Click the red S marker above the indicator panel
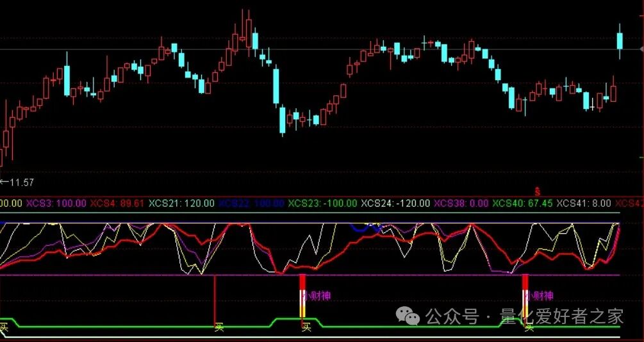The width and height of the screenshot is (644, 342). [537, 191]
